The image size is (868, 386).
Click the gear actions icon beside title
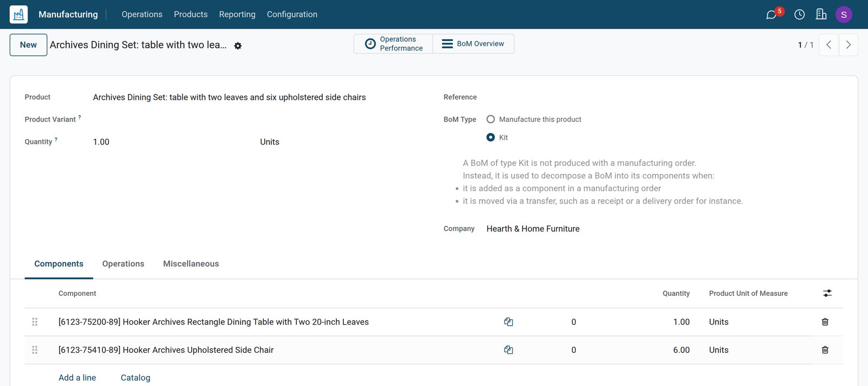pos(238,46)
